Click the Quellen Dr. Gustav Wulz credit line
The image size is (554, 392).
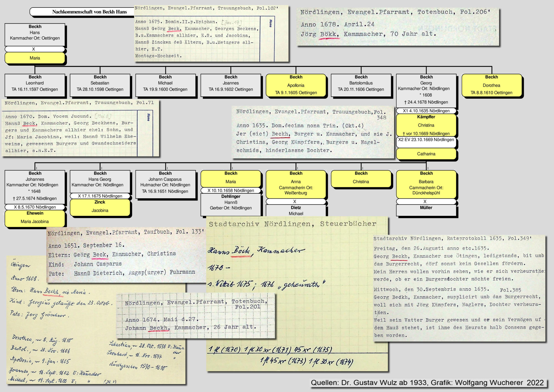427,383
